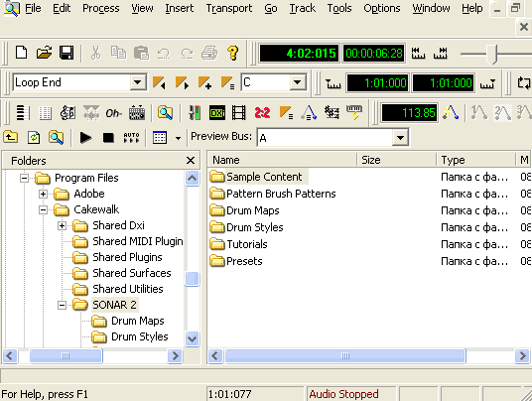Click the Save file floppy disk icon

click(x=66, y=53)
